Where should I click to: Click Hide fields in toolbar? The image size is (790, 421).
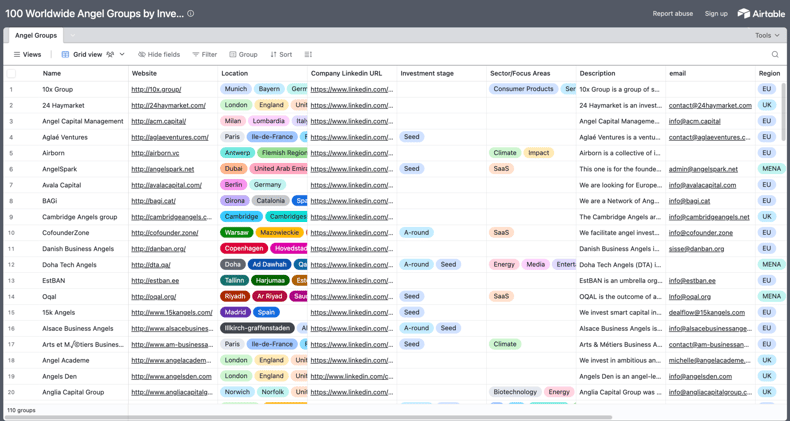pyautogui.click(x=159, y=55)
